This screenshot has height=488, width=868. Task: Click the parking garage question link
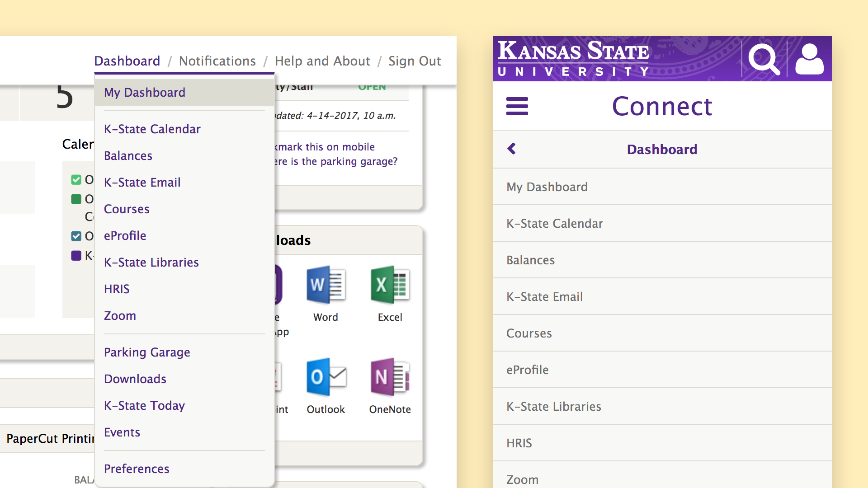click(336, 161)
